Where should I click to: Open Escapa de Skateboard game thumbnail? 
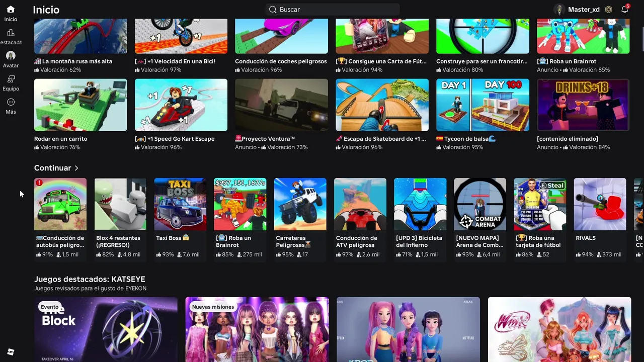tap(382, 105)
